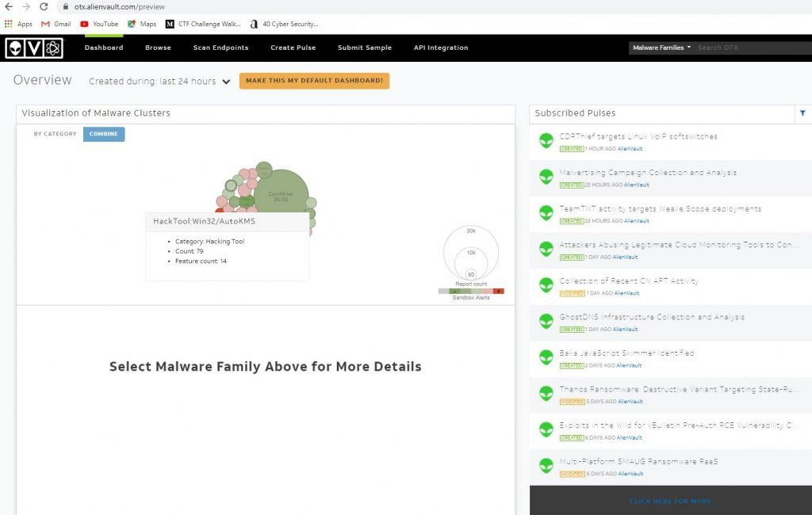Image resolution: width=812 pixels, height=515 pixels.
Task: Open Submit Sample nav item
Action: [365, 48]
